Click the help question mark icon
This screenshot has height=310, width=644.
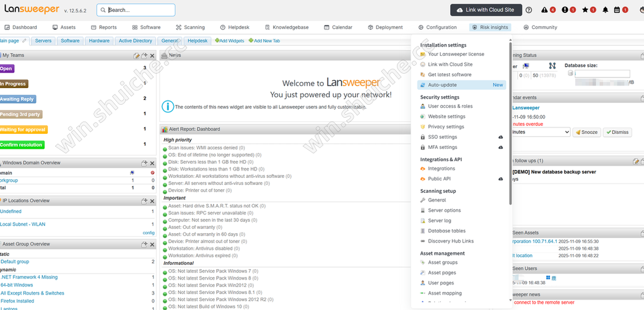point(529,10)
